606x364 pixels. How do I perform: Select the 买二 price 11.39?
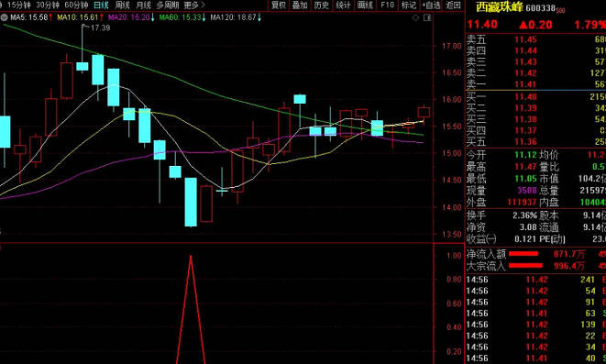[x=525, y=108]
